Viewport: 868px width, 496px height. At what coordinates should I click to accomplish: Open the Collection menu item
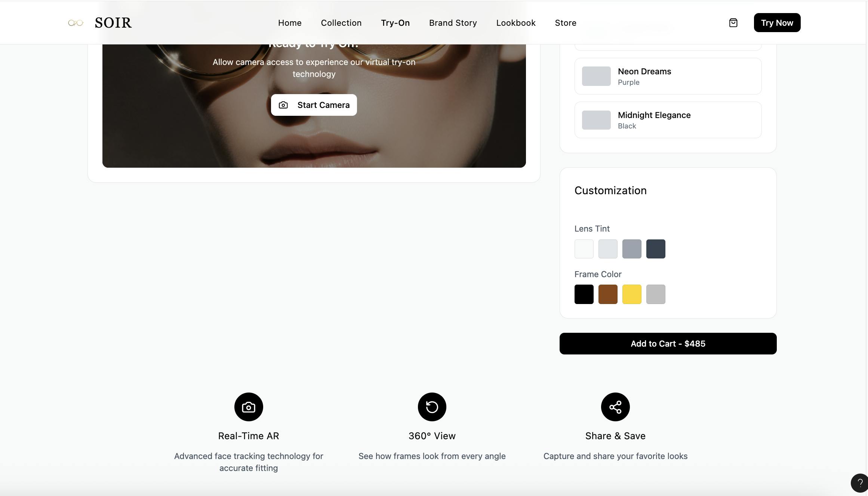341,23
